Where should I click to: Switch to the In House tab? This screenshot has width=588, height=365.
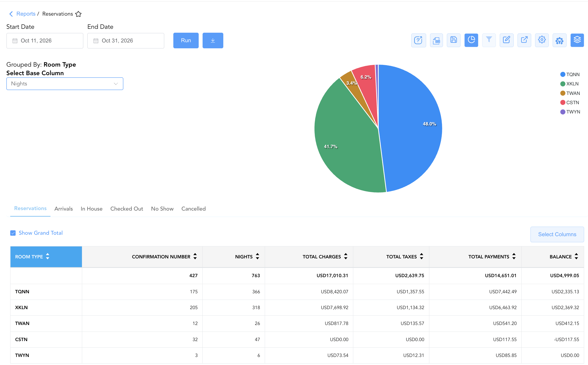(91, 209)
